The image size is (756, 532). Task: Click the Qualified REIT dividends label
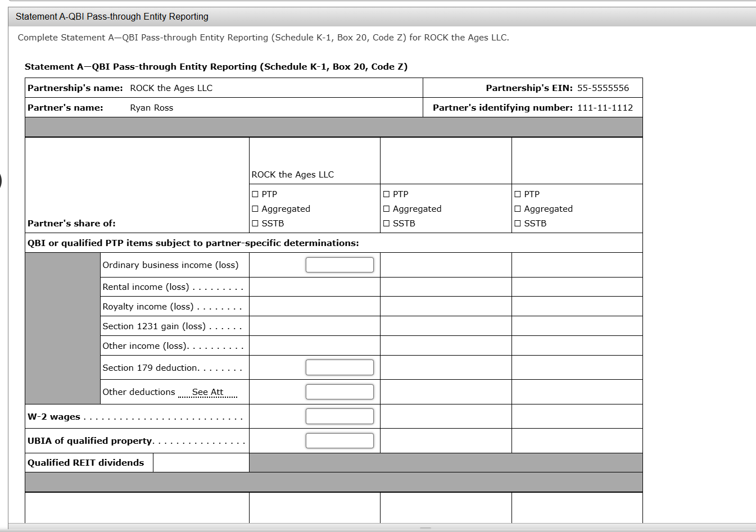pos(86,463)
